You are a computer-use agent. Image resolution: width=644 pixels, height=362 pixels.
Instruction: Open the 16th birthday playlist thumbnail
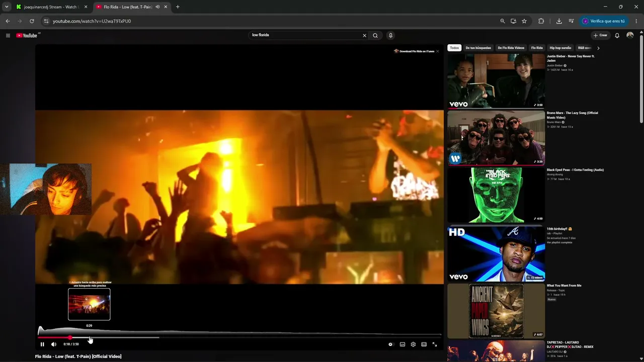tap(496, 254)
